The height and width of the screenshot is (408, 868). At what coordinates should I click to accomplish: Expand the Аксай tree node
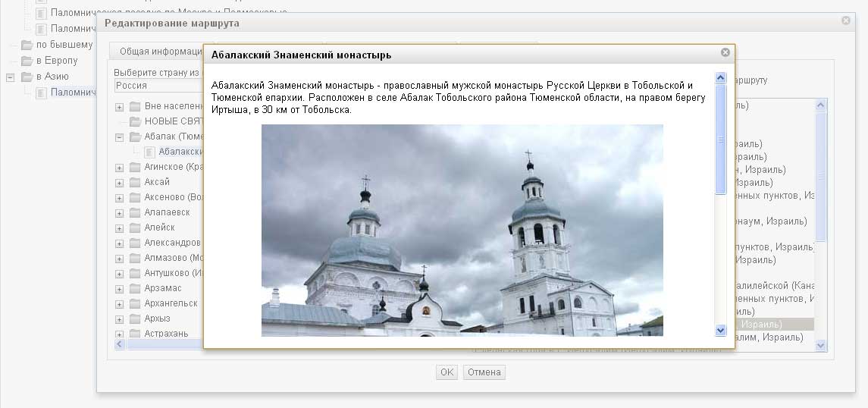120,183
